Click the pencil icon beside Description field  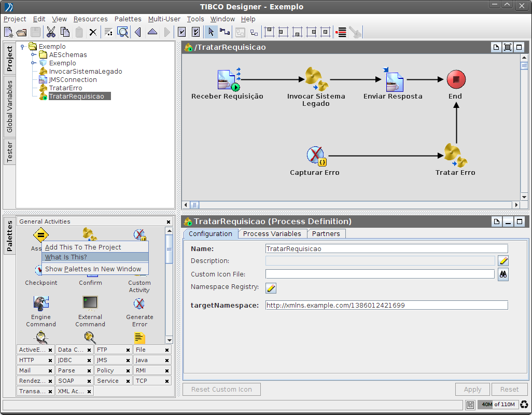point(503,261)
